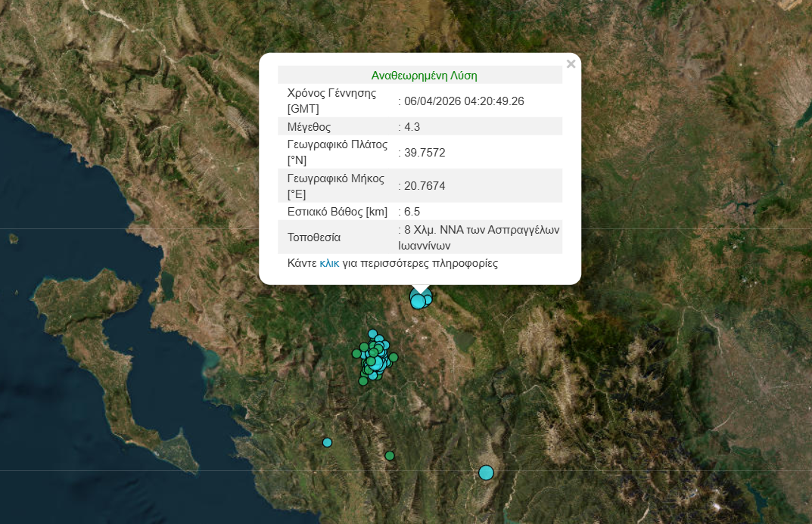
Task: Click the isolated green marker south of the cluster
Action: pyautogui.click(x=390, y=455)
